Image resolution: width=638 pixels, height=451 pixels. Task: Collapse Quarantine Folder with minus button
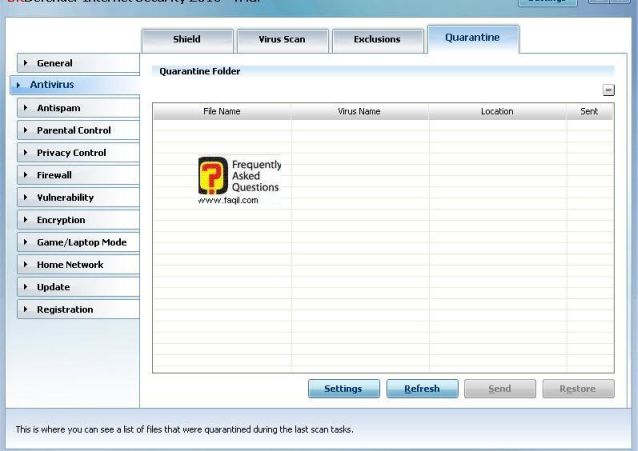pos(609,90)
